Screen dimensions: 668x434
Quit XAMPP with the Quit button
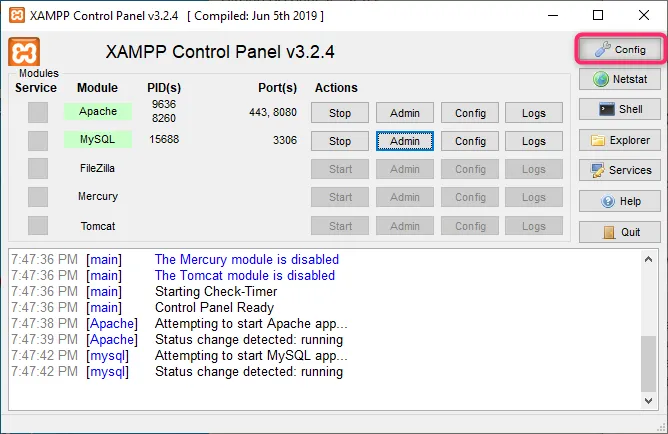click(620, 232)
